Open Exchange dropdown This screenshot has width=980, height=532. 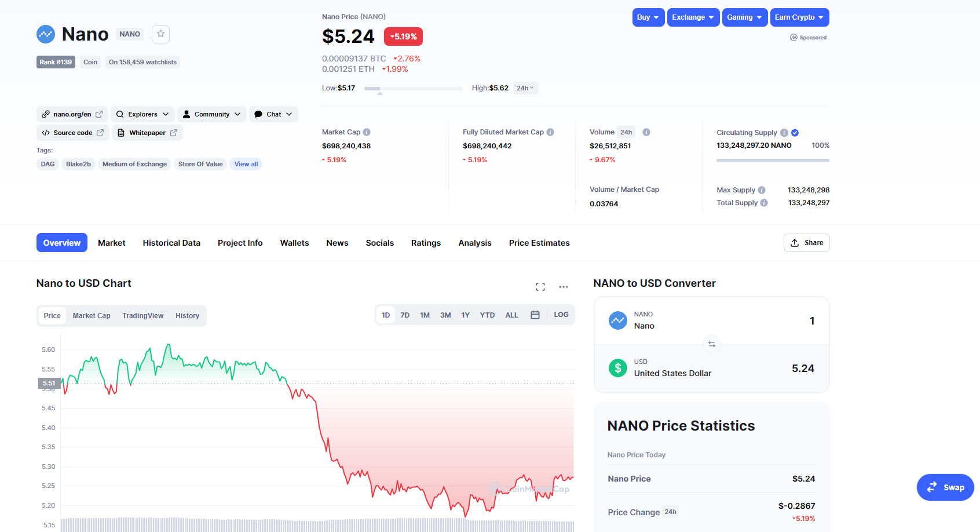pos(693,17)
